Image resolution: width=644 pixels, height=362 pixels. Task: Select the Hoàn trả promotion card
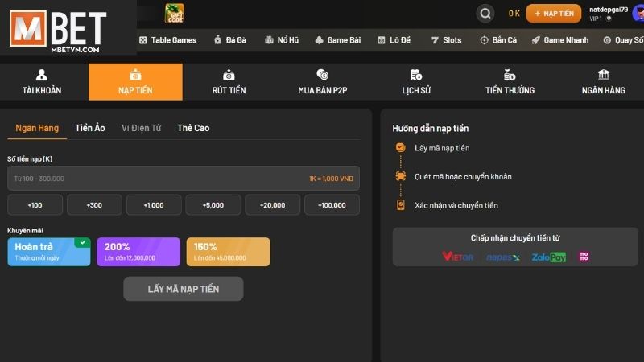49,252
